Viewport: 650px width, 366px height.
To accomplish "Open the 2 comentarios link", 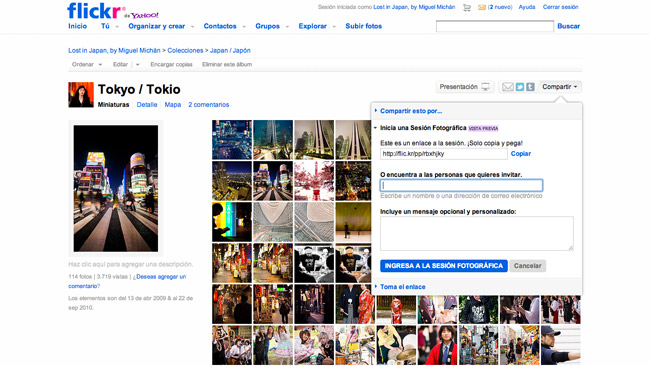I will click(209, 105).
